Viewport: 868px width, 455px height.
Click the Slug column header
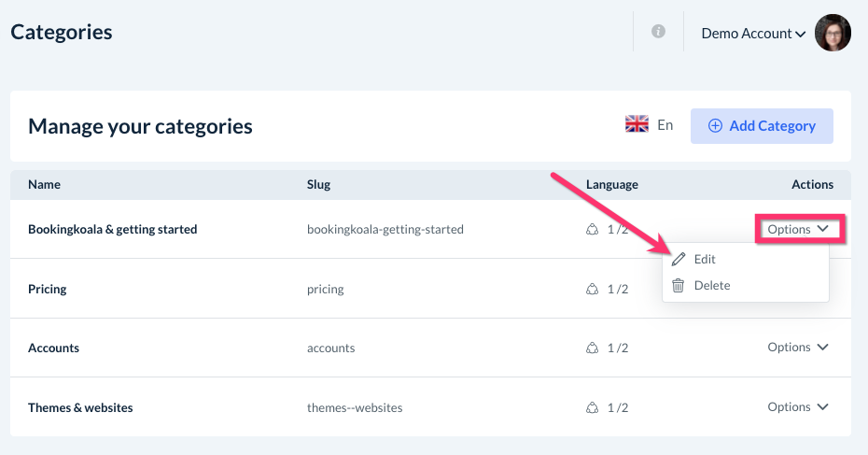click(318, 184)
